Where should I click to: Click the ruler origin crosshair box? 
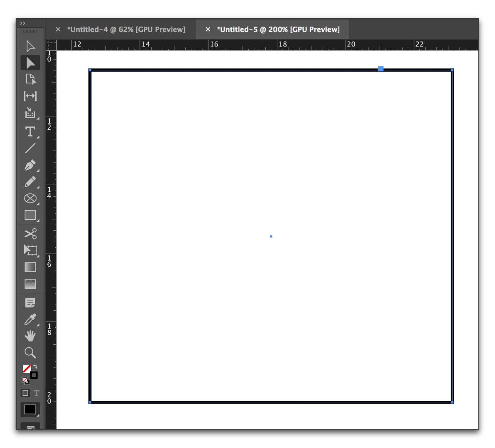point(51,45)
